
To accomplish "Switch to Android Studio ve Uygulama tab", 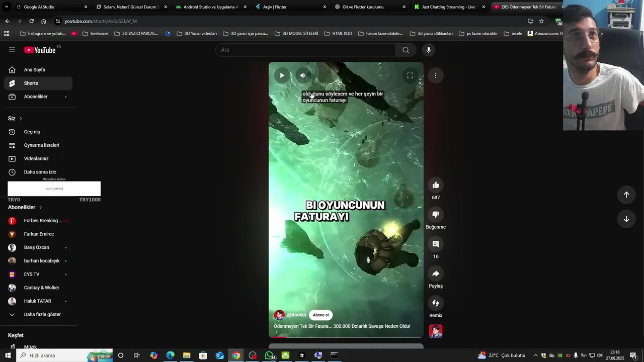I will [211, 7].
